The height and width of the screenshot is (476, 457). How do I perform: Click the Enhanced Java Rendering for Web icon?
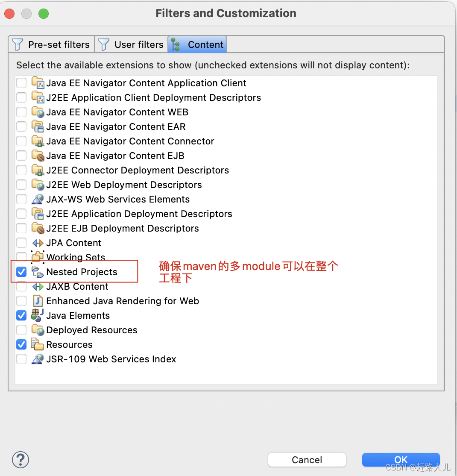pyautogui.click(x=38, y=301)
